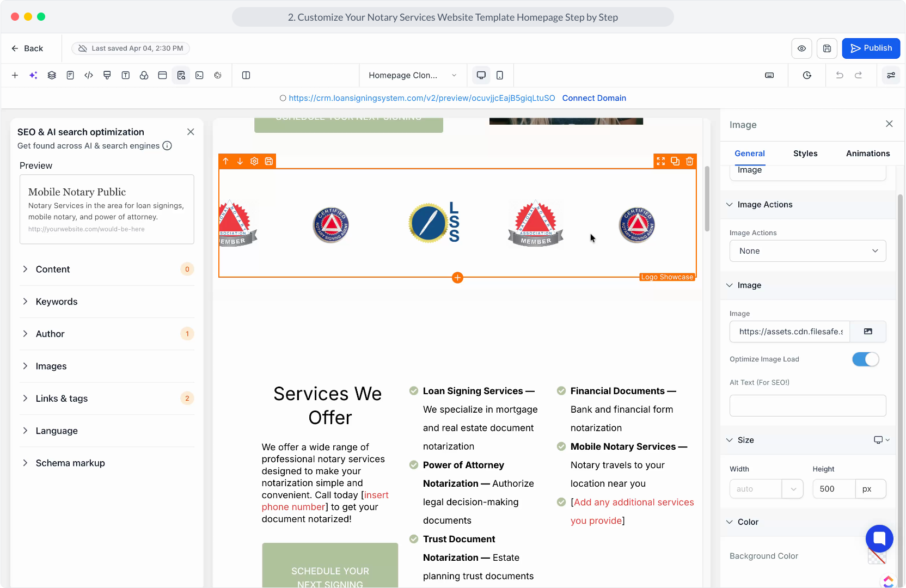This screenshot has height=588, width=906.
Task: Go Back to previous page
Action: point(27,48)
